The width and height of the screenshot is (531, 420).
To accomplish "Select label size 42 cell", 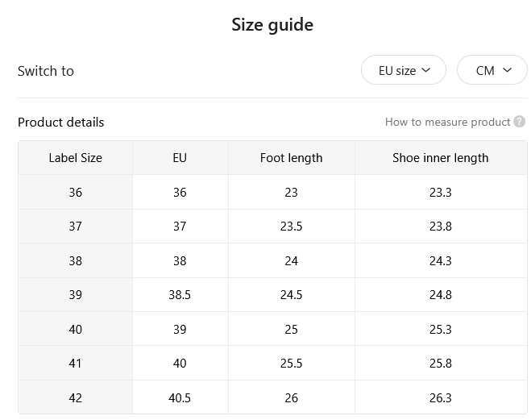I will tap(76, 397).
